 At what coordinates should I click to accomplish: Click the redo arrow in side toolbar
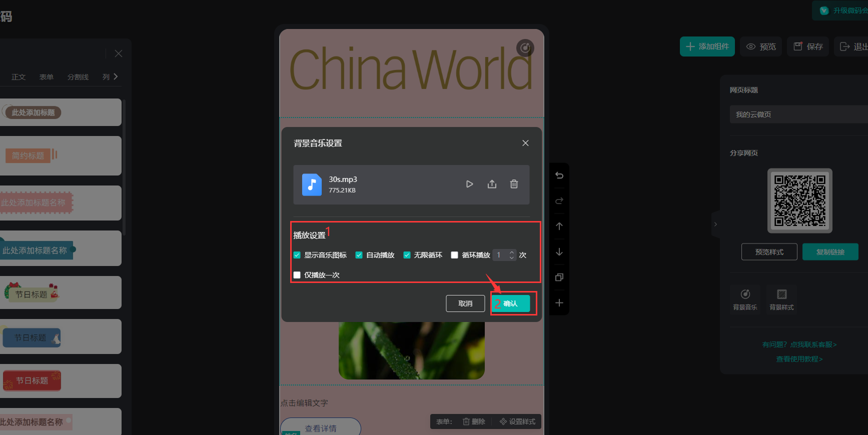tap(559, 201)
